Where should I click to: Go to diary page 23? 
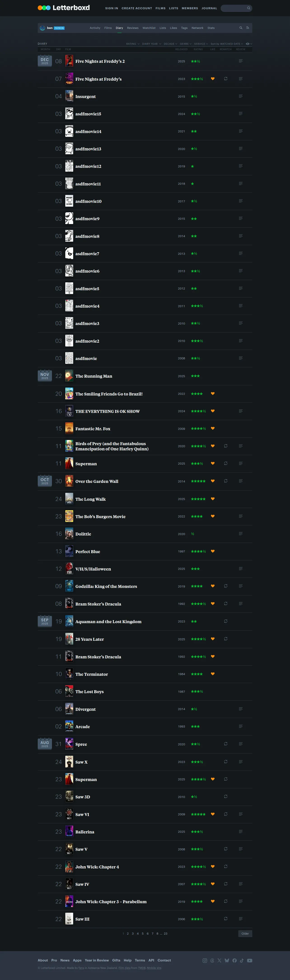(x=166, y=934)
